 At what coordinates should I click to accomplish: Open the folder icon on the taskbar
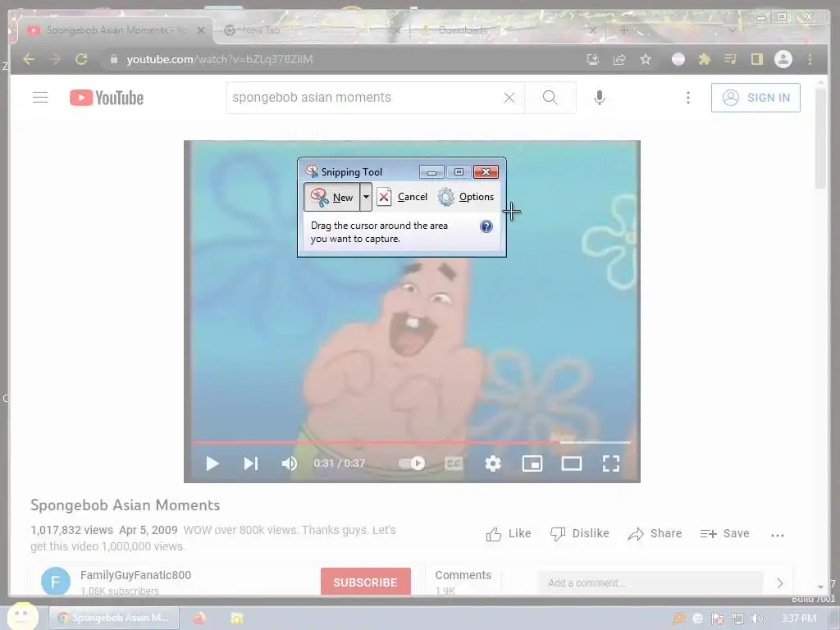pyautogui.click(x=236, y=619)
